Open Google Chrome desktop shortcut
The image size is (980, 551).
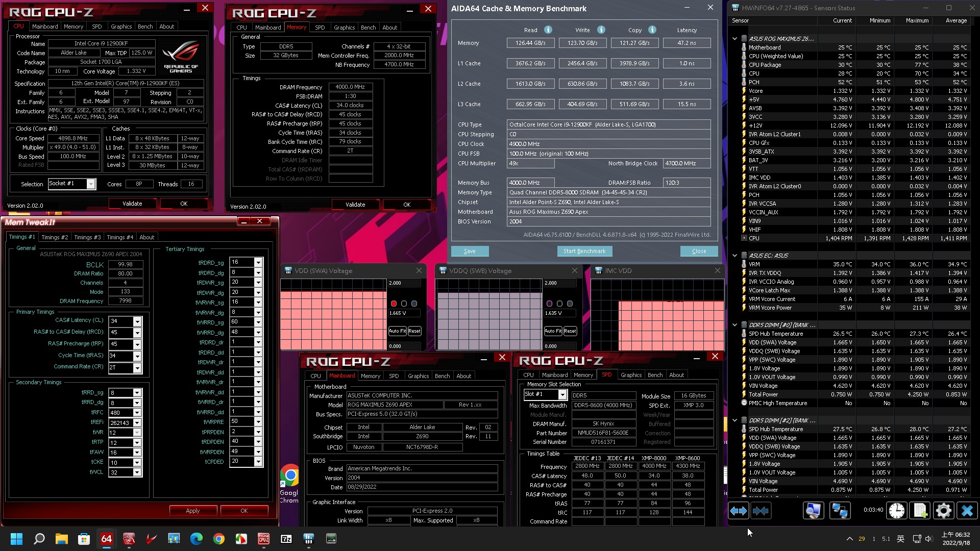290,483
